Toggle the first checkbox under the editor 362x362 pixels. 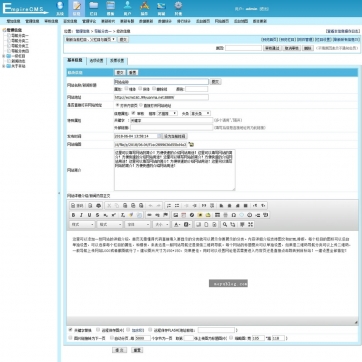point(70,330)
